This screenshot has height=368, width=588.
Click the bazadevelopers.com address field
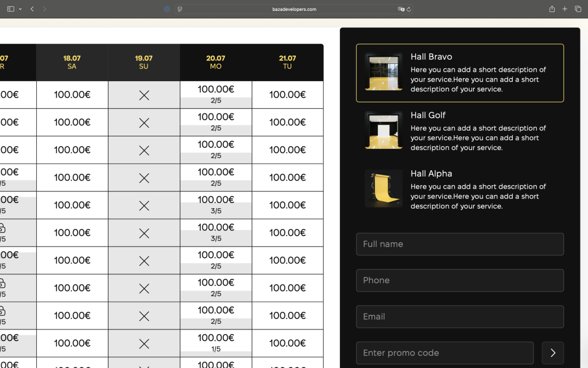tap(294, 9)
